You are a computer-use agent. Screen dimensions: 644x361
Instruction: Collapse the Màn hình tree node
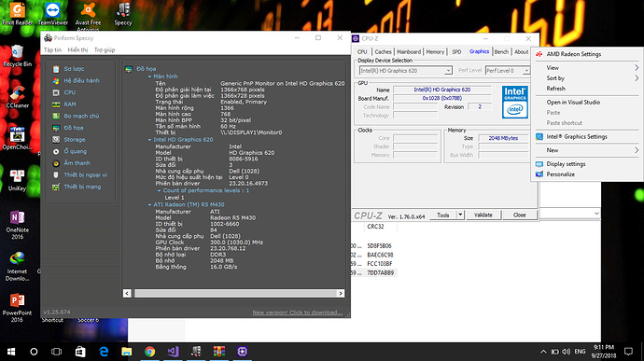tap(149, 76)
